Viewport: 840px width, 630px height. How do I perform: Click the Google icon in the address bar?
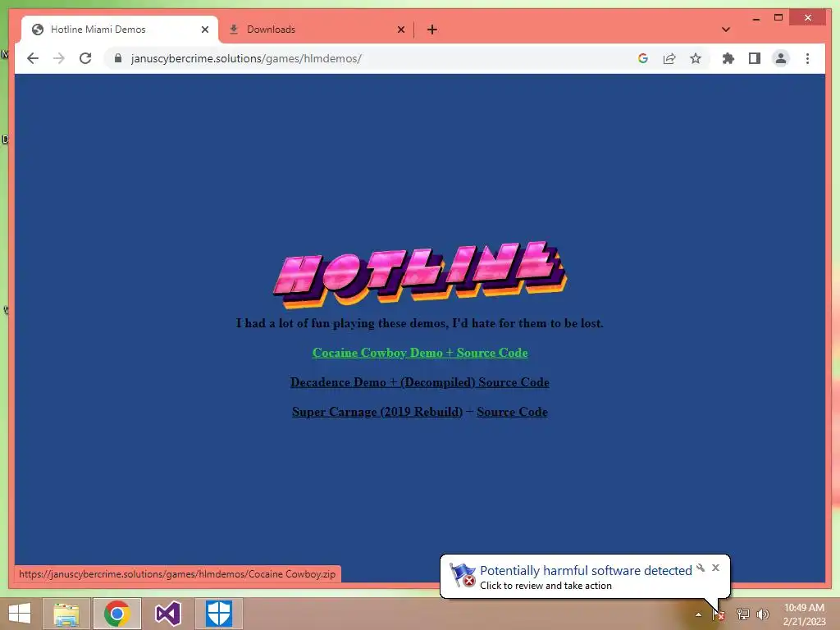click(643, 58)
